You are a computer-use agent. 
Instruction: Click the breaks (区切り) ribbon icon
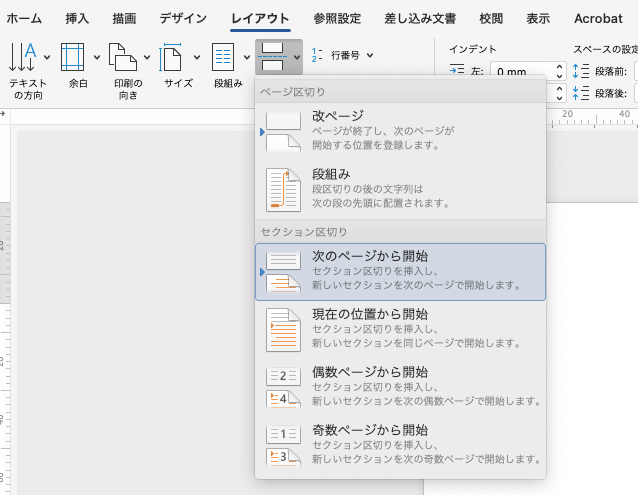(x=272, y=57)
